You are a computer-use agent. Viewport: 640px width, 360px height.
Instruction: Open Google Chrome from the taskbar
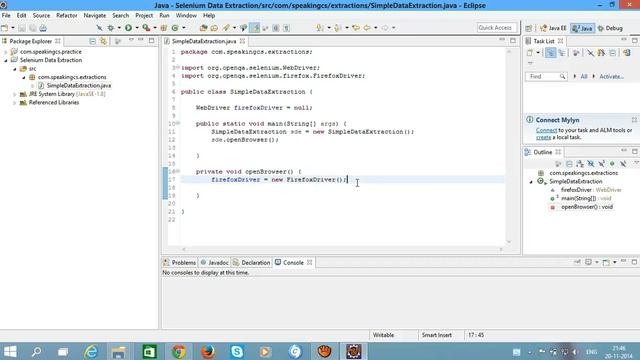(x=179, y=351)
